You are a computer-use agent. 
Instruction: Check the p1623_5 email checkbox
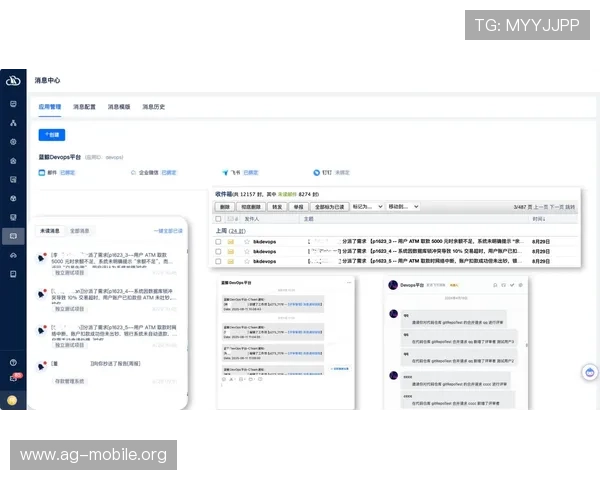click(x=218, y=261)
